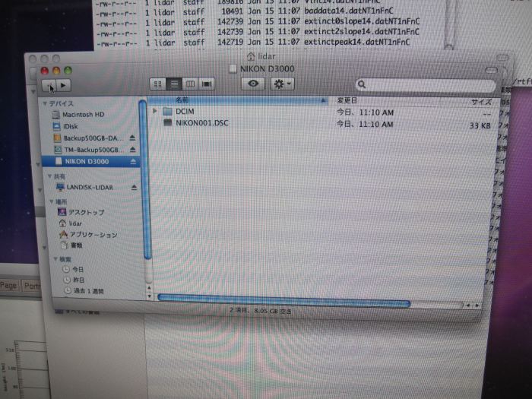Expand the DCIM folder disclosure triangle

[x=155, y=111]
